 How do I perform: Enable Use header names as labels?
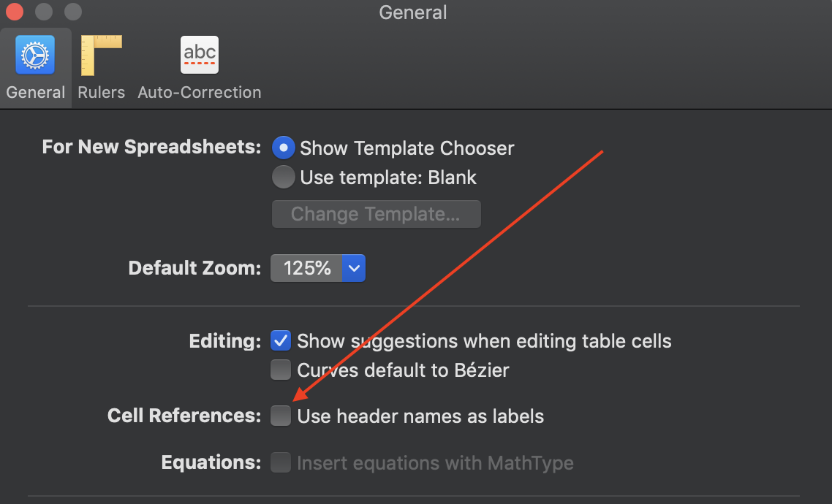[281, 416]
